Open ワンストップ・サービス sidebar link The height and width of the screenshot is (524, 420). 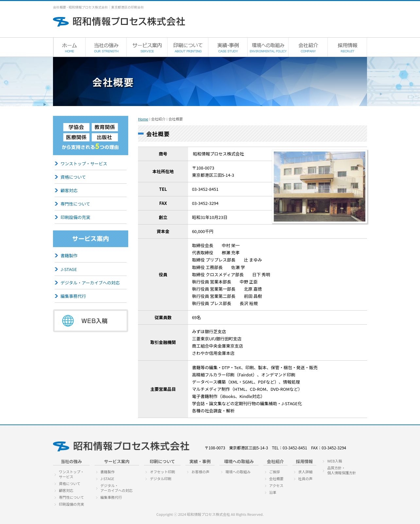84,164
